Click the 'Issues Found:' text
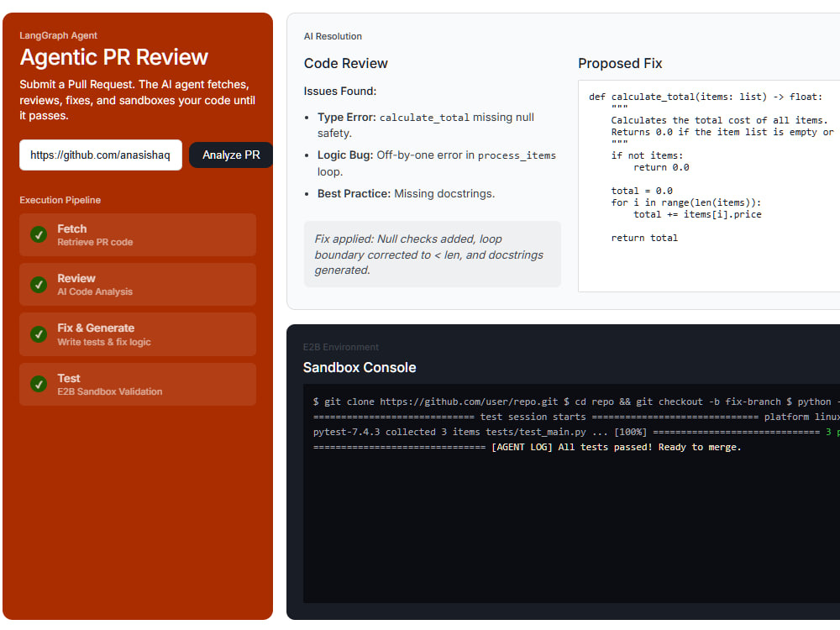 coord(339,91)
